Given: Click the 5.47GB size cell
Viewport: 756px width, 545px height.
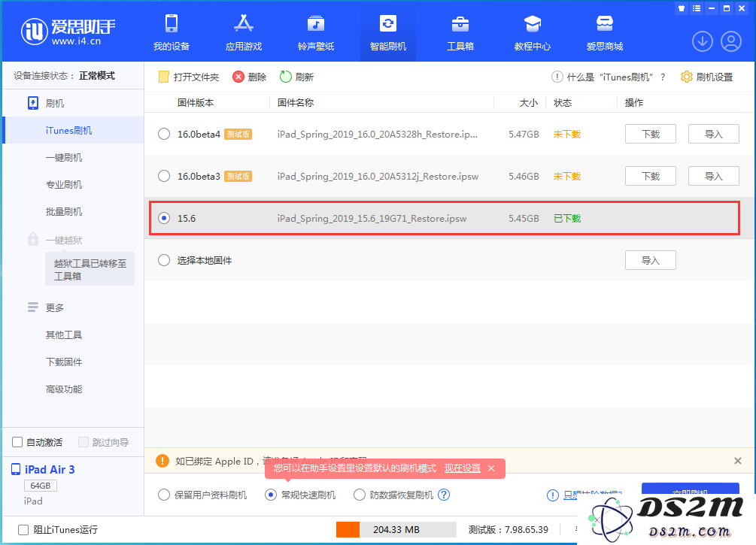Looking at the screenshot, I should (x=524, y=134).
